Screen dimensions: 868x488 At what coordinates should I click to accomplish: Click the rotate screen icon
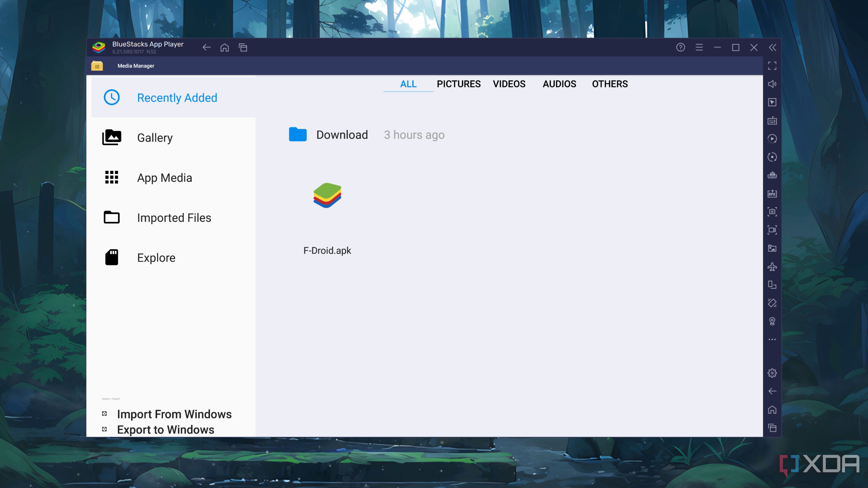(772, 285)
